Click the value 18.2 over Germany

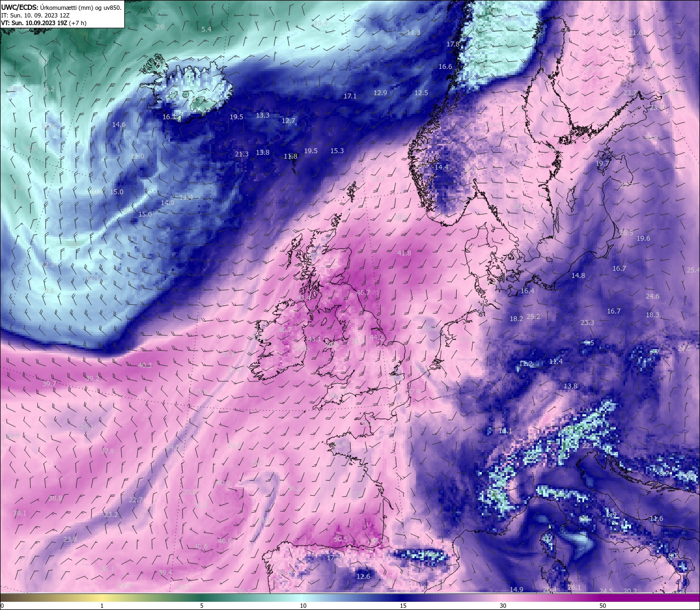[x=516, y=319]
